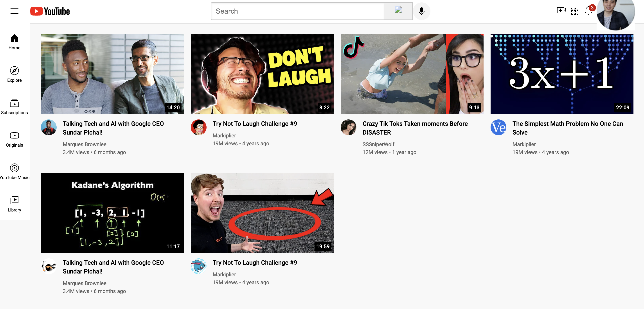Play the 3x+1 thumbnail
This screenshot has width=644, height=309.
562,74
